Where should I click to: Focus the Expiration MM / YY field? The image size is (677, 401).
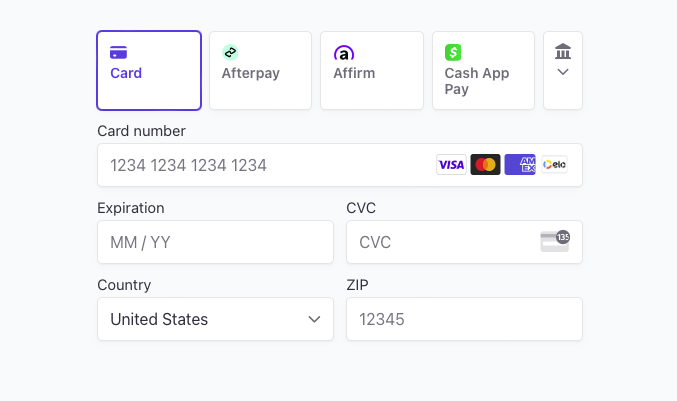pyautogui.click(x=215, y=242)
